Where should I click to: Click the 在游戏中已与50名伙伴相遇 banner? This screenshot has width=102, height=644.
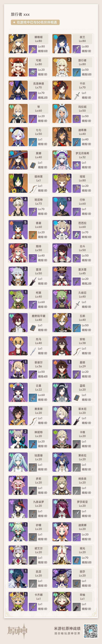(x=35, y=22)
